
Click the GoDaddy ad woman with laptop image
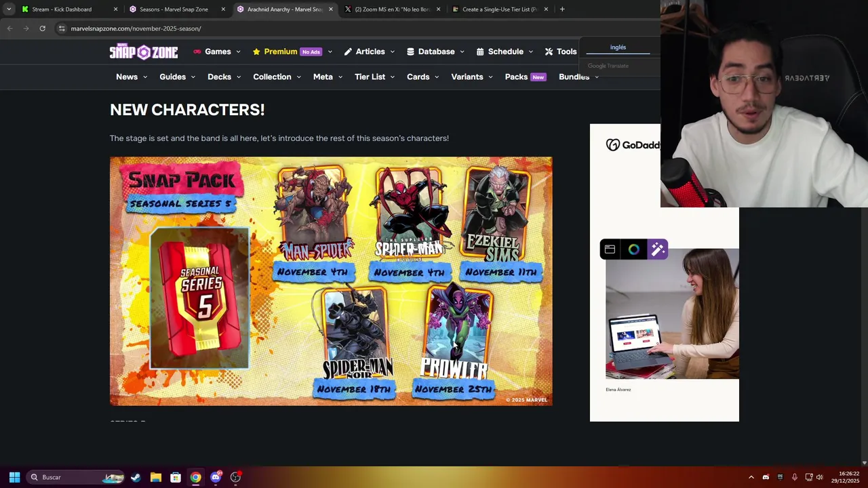pos(672,314)
